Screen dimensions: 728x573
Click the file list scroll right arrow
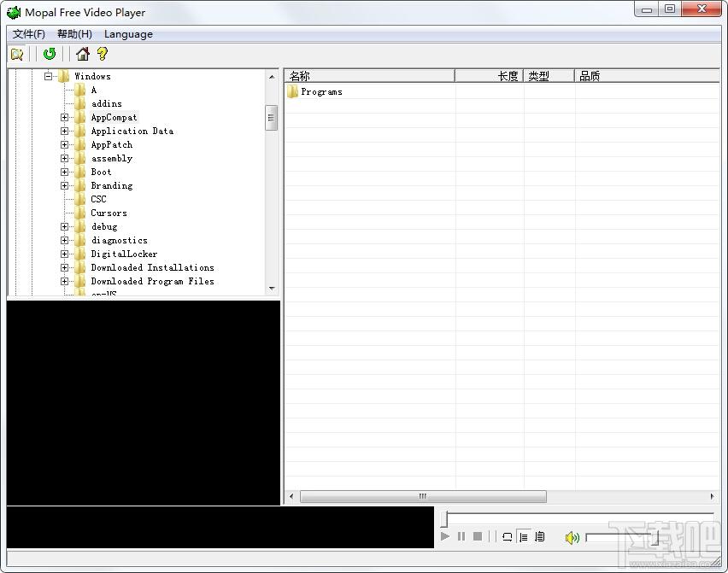[713, 496]
